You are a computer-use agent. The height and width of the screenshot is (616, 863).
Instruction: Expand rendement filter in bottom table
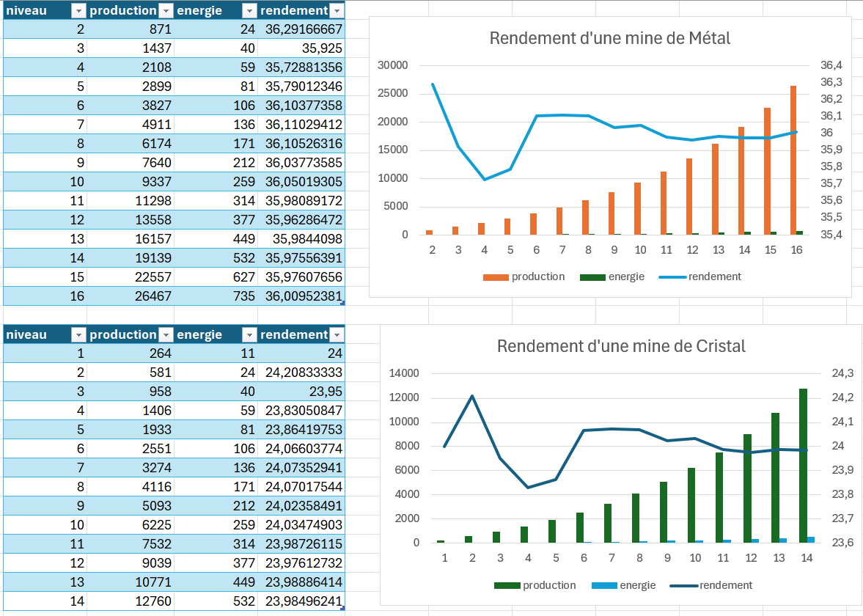point(337,335)
